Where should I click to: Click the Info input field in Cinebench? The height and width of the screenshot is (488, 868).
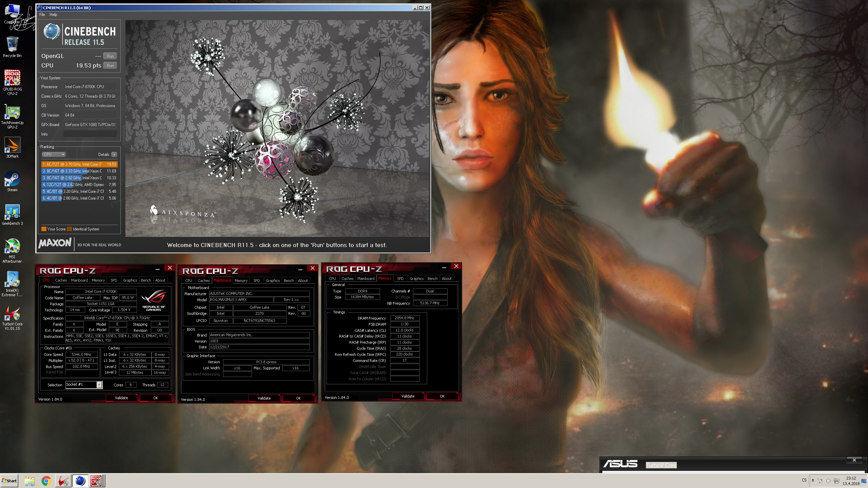coord(90,134)
